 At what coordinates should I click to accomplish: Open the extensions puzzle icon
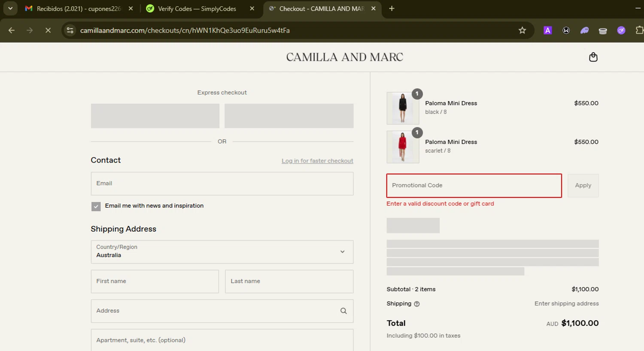639,30
